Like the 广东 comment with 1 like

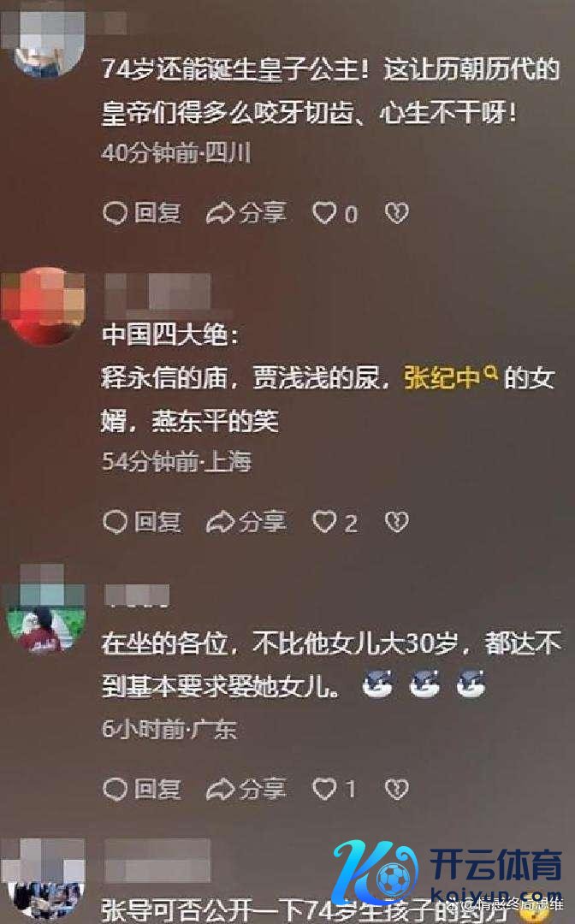[x=335, y=789]
